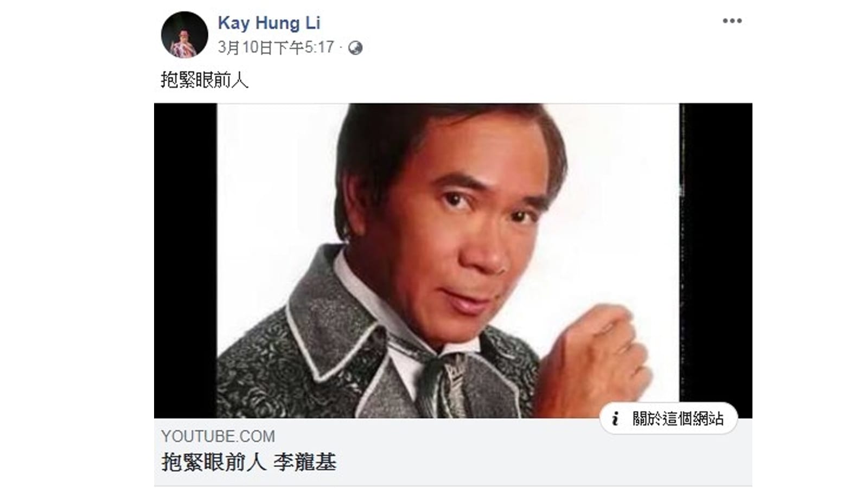Click the 李龍基 name in the link title

(305, 463)
